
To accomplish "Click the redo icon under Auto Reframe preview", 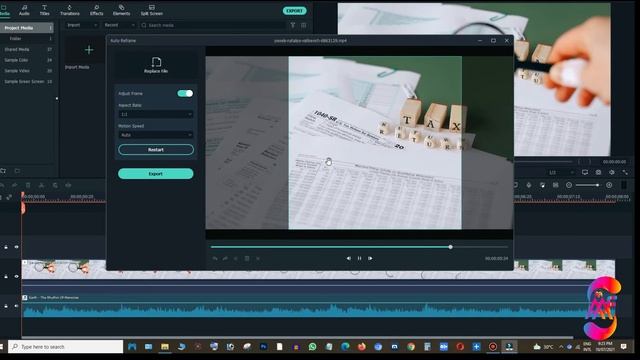I will [225, 258].
